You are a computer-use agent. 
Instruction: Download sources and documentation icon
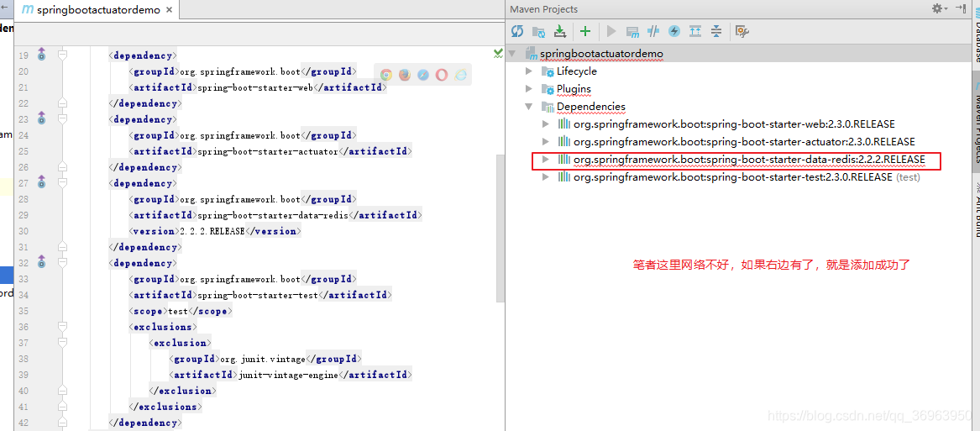pyautogui.click(x=560, y=31)
